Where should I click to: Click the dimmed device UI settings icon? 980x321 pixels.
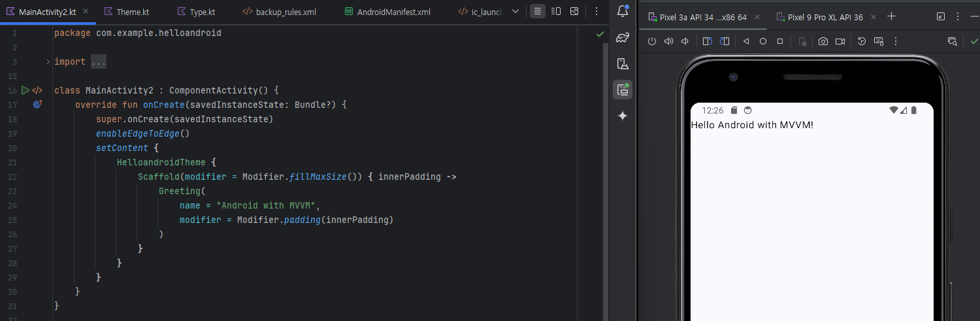[802, 41]
